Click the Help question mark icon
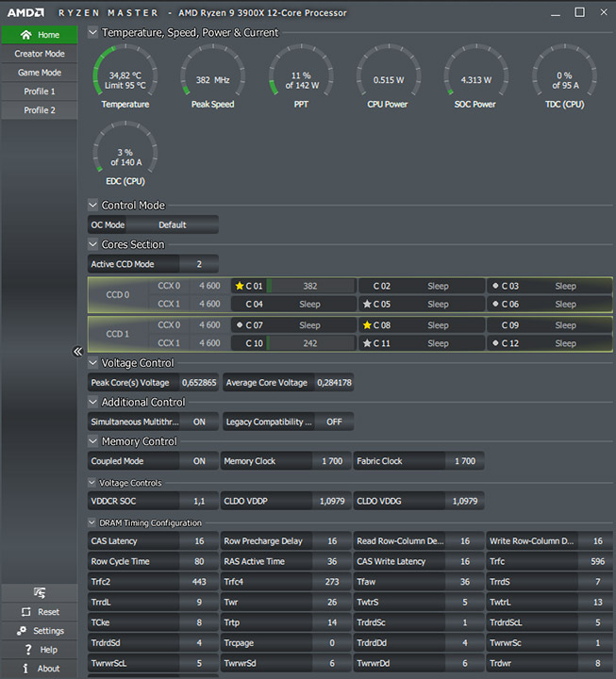Image resolution: width=616 pixels, height=679 pixels. [28, 650]
